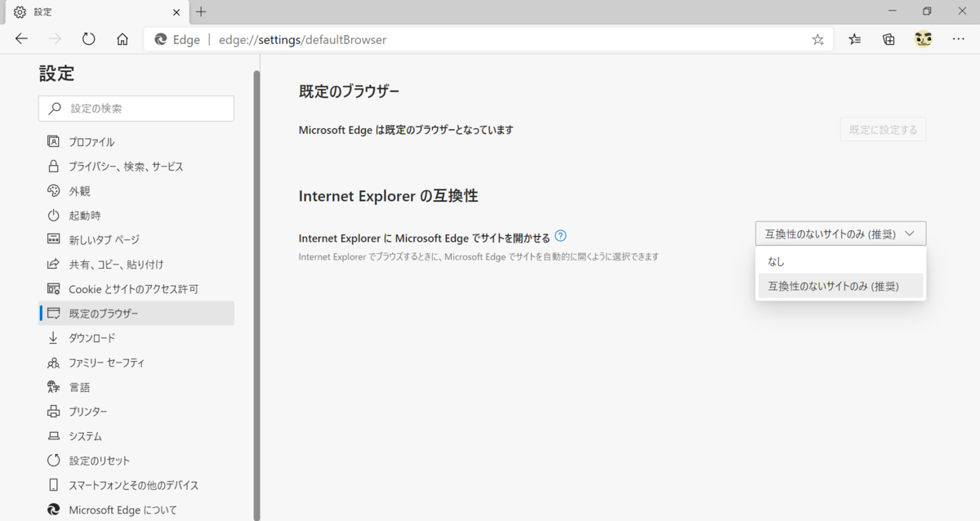Open the ダウンロード settings section
This screenshot has width=980, height=521.
tap(136, 337)
